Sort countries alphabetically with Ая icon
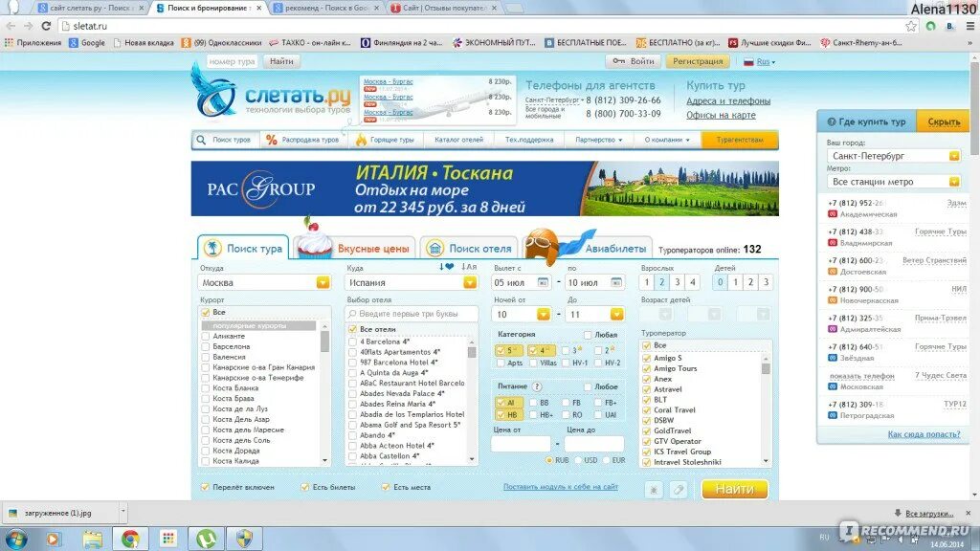The height and width of the screenshot is (551, 980). [469, 267]
